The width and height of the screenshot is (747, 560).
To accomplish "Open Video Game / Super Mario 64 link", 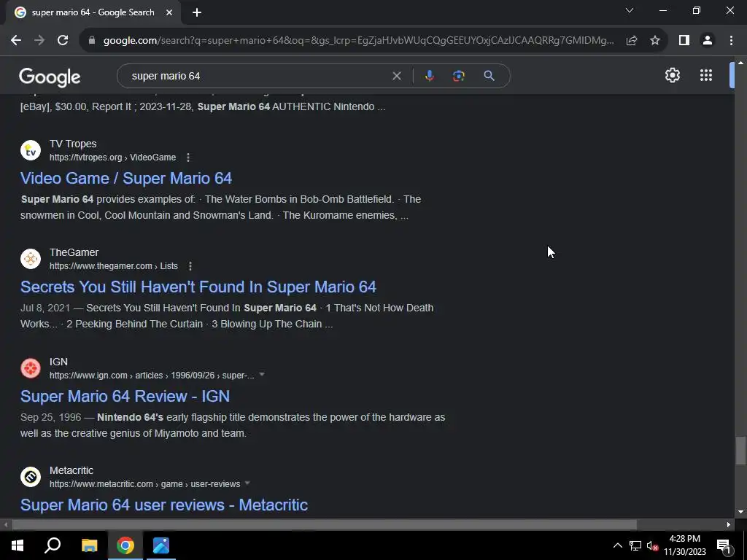I will (x=126, y=179).
